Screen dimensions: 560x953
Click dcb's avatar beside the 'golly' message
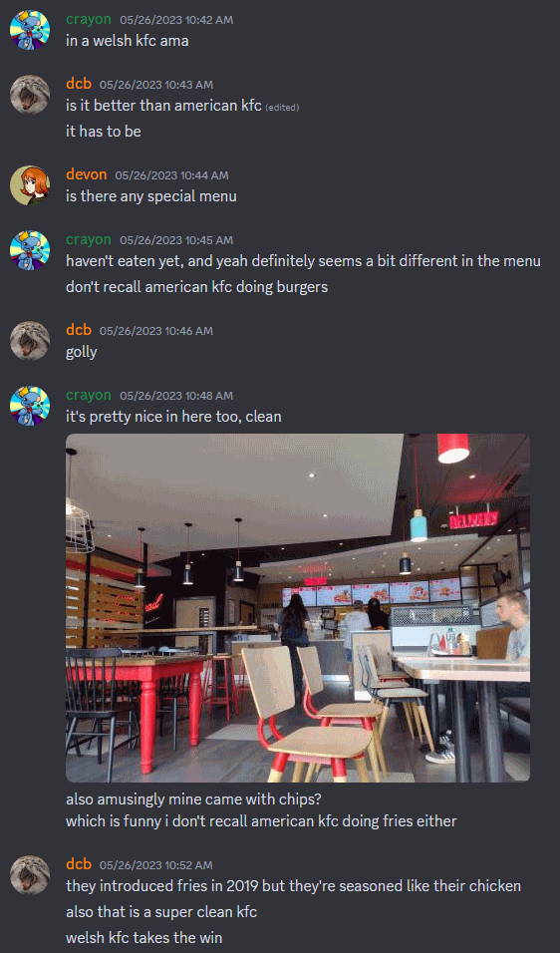[30, 341]
